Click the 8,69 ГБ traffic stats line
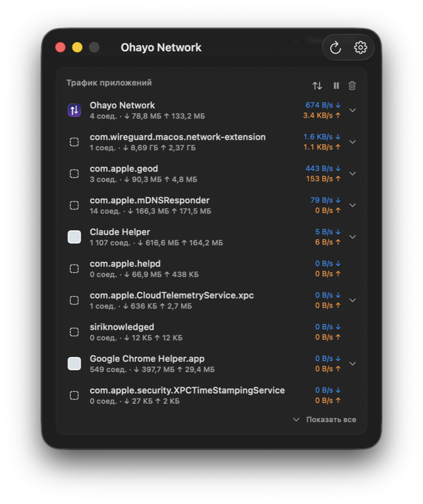Image resolution: width=423 pixels, height=504 pixels. point(143,148)
